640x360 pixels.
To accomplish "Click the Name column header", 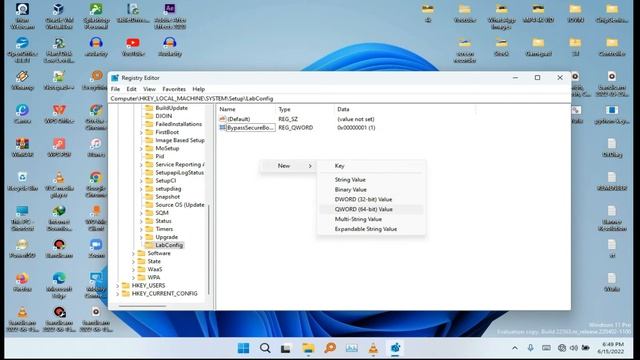I will tap(246, 109).
